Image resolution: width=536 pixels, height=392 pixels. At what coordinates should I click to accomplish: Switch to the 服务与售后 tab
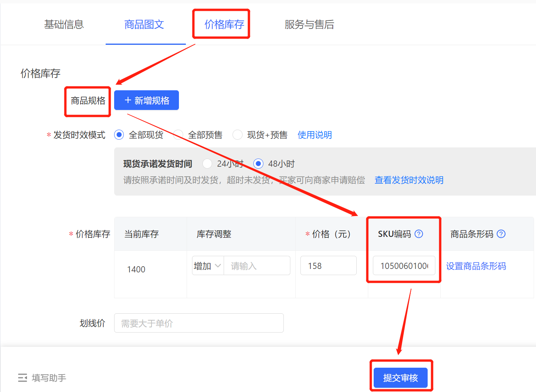pos(309,24)
